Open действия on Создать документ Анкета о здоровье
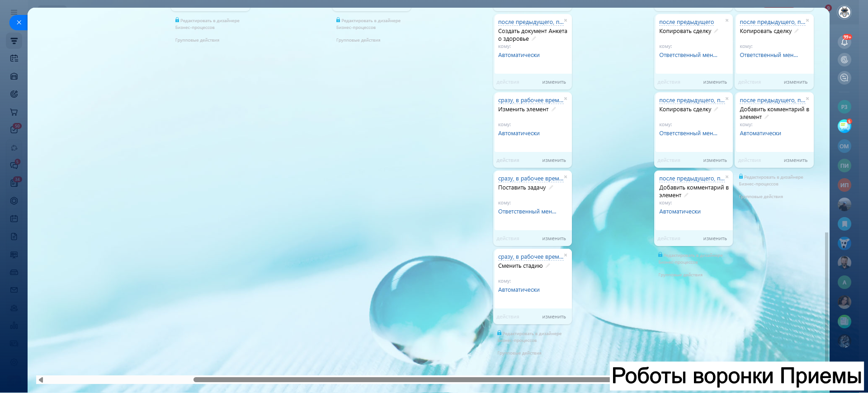This screenshot has height=393, width=868. (508, 82)
